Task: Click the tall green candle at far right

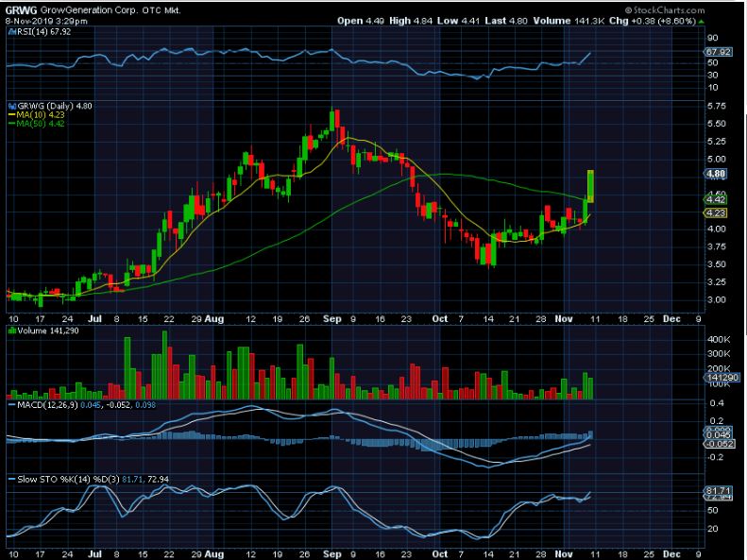Action: [590, 185]
